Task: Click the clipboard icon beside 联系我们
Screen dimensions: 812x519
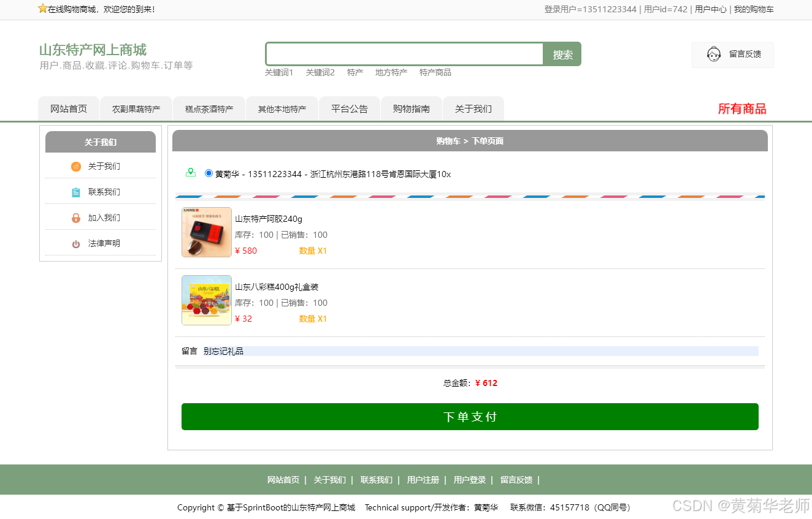Action: [76, 192]
